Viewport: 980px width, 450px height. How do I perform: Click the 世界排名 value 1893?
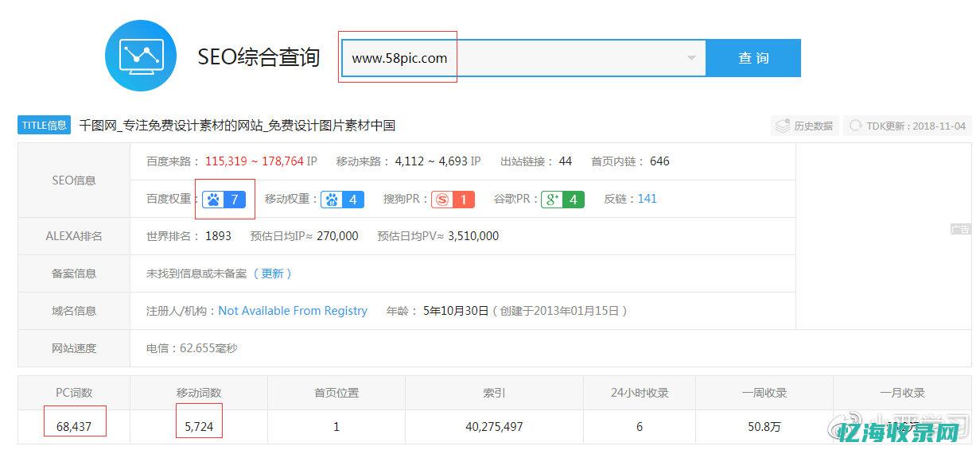pyautogui.click(x=218, y=236)
